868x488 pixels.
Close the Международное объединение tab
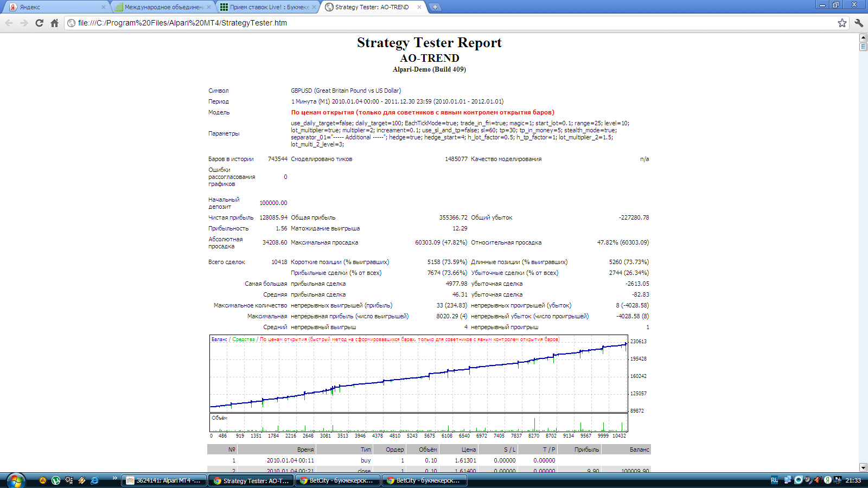[x=208, y=7]
